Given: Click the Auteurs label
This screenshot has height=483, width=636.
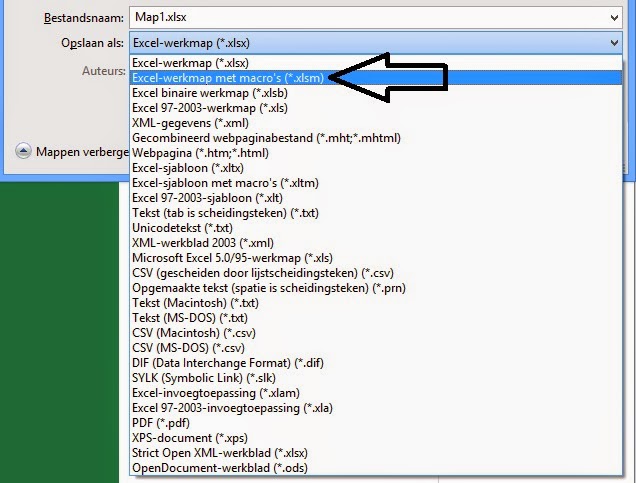Looking at the screenshot, I should pyautogui.click(x=104, y=71).
